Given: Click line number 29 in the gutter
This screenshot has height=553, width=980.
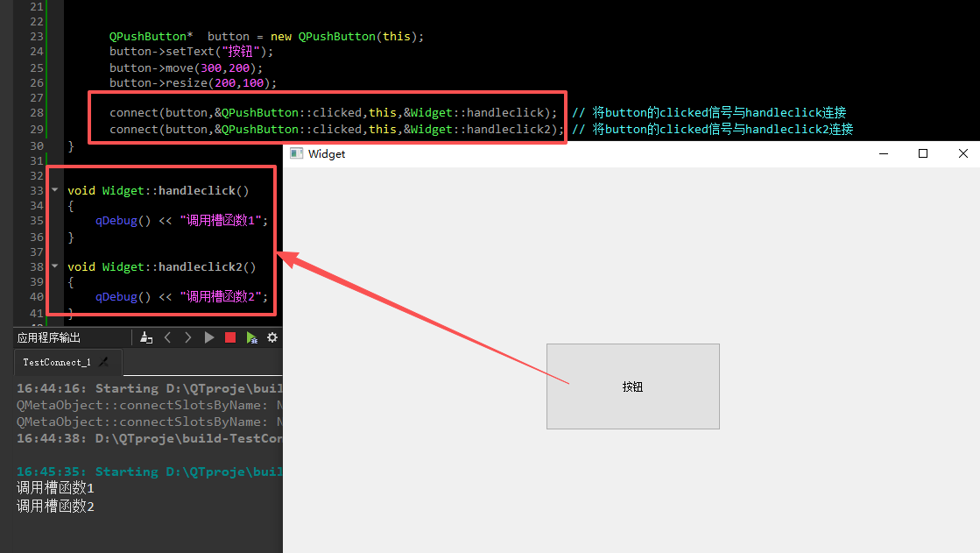Looking at the screenshot, I should pos(37,130).
